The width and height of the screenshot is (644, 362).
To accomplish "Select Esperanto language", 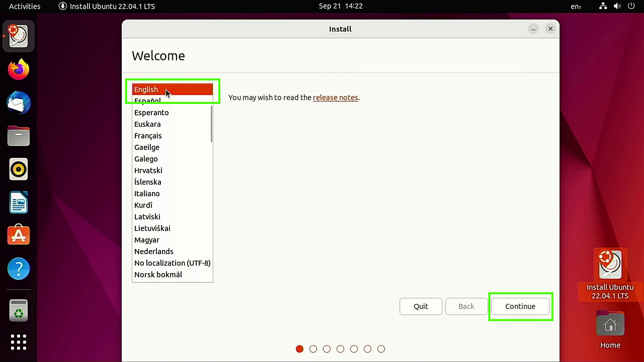I will [x=172, y=113].
